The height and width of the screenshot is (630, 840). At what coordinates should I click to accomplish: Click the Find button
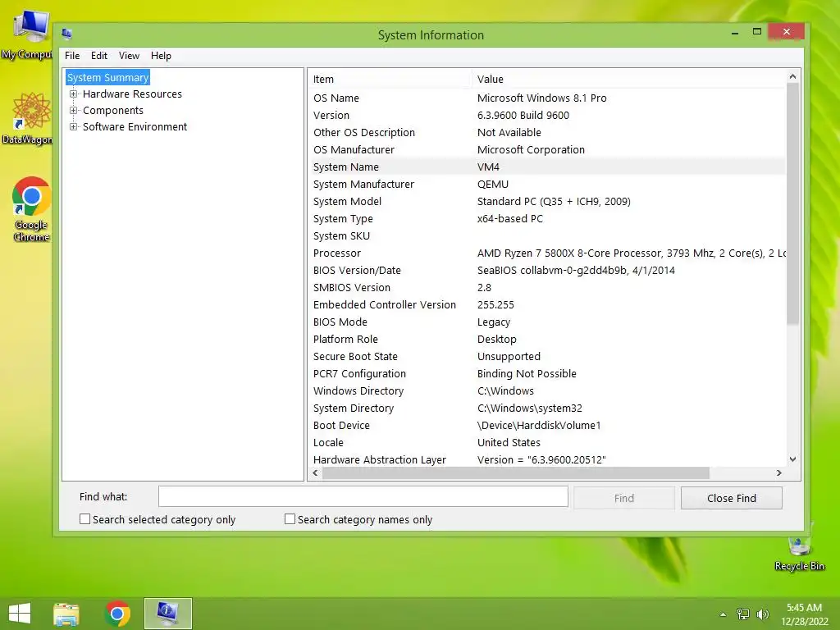coord(624,498)
